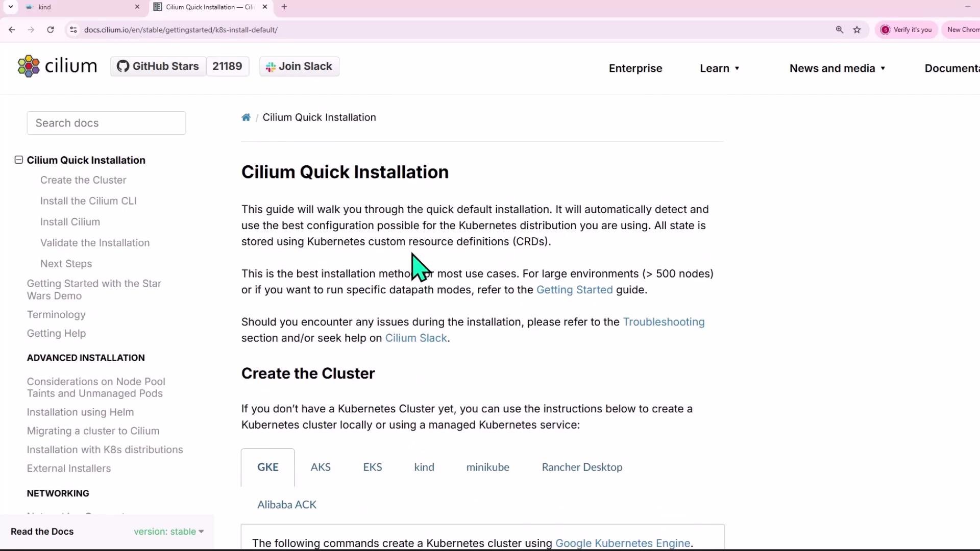Open Next Steps sidebar link
Screen dimensions: 980x551
(66, 264)
